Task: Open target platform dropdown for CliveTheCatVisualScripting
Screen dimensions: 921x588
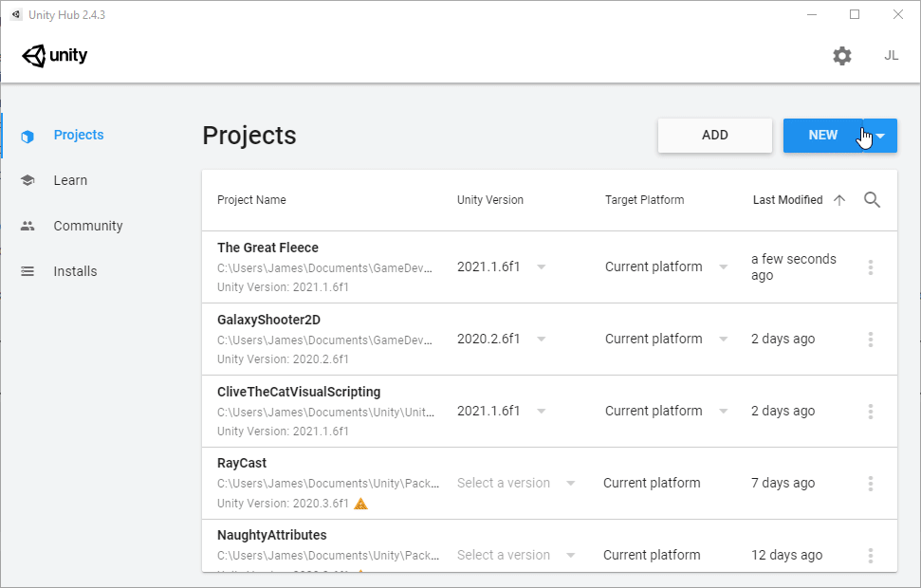Action: [723, 412]
